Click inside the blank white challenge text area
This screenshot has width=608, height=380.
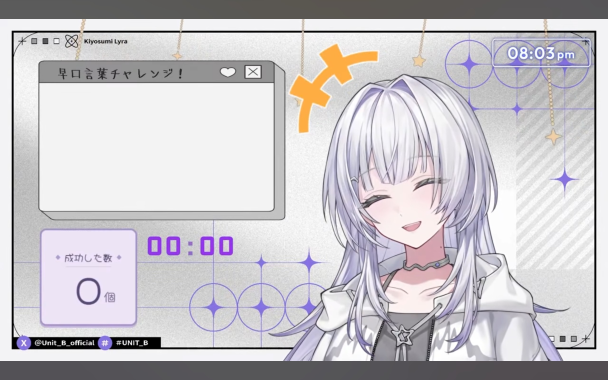click(x=157, y=147)
